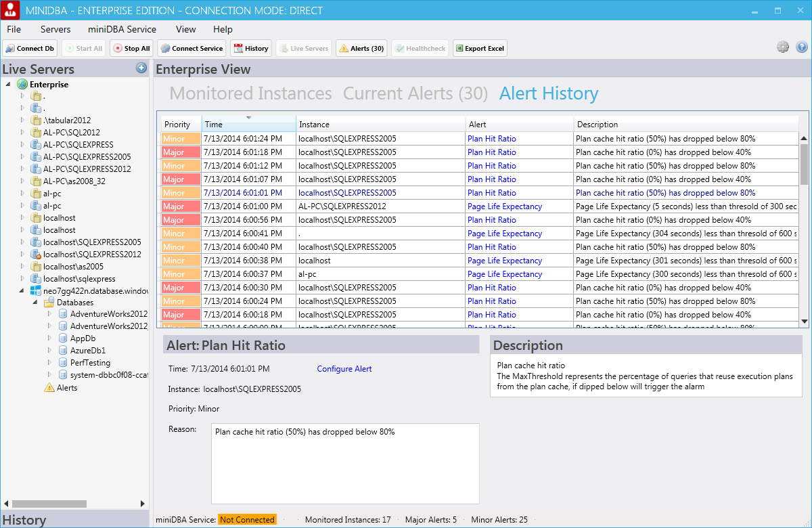Screen dimensions: 812x528
Task: Sort the table by Priority column header
Action: point(181,125)
